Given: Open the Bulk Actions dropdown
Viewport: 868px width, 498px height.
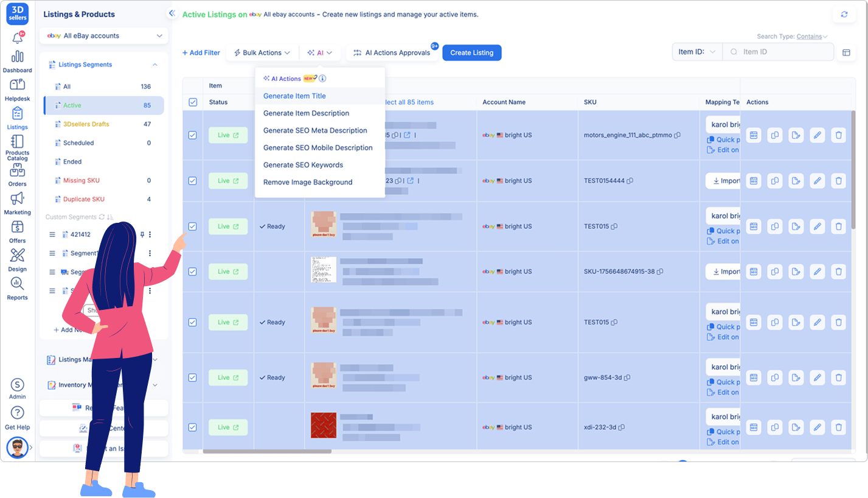Looking at the screenshot, I should 262,53.
